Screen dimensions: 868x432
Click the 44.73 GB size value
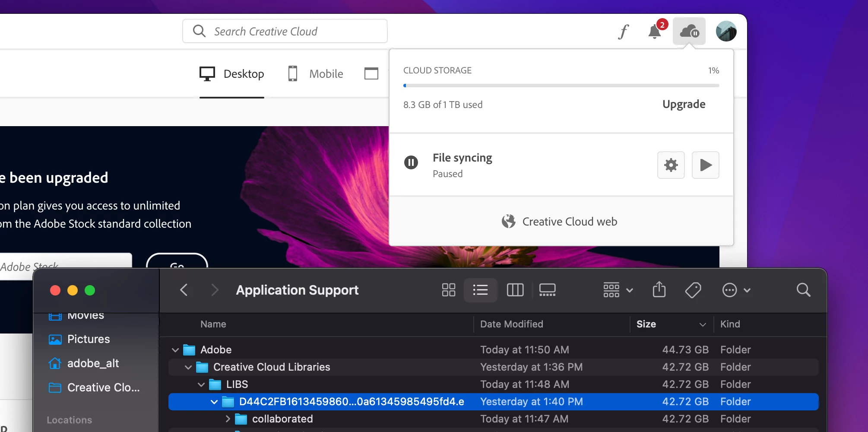(x=685, y=350)
